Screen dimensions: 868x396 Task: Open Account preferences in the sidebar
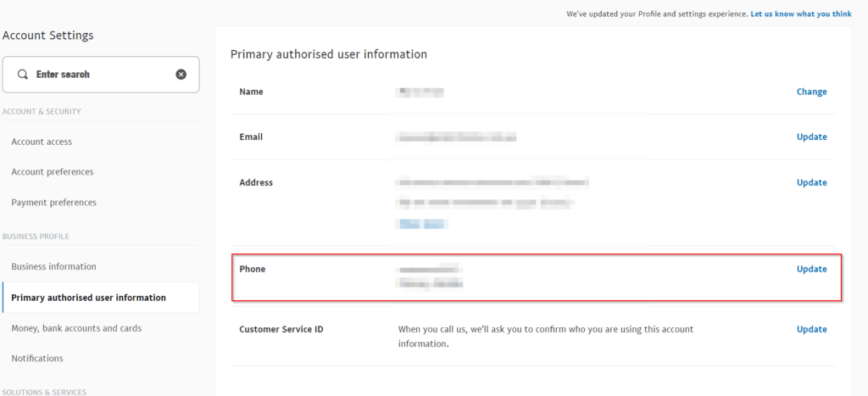[53, 171]
